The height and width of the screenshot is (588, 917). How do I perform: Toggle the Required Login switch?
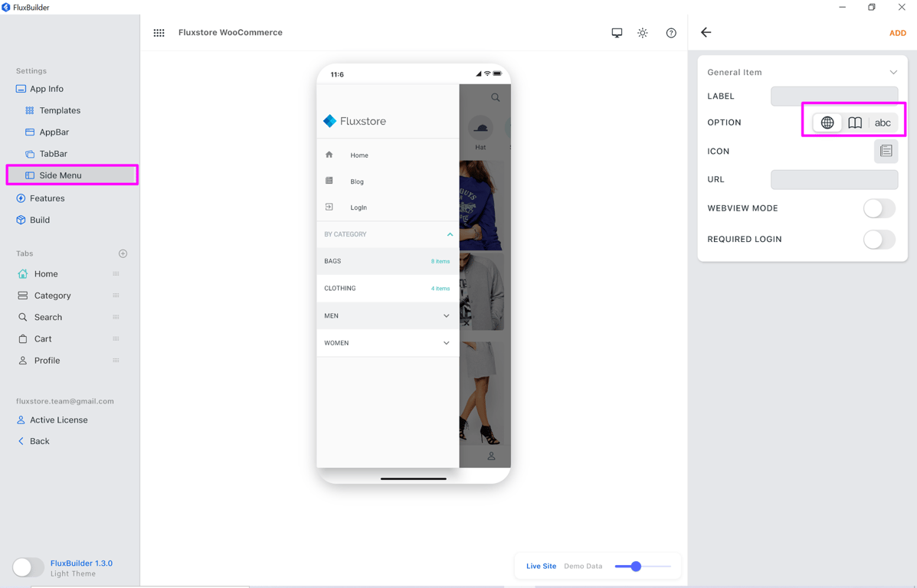coord(879,239)
